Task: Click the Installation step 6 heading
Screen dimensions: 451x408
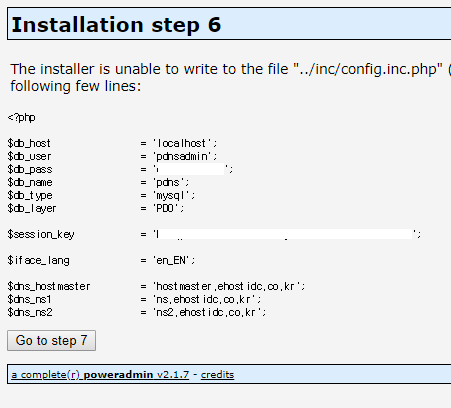Action: [x=116, y=25]
